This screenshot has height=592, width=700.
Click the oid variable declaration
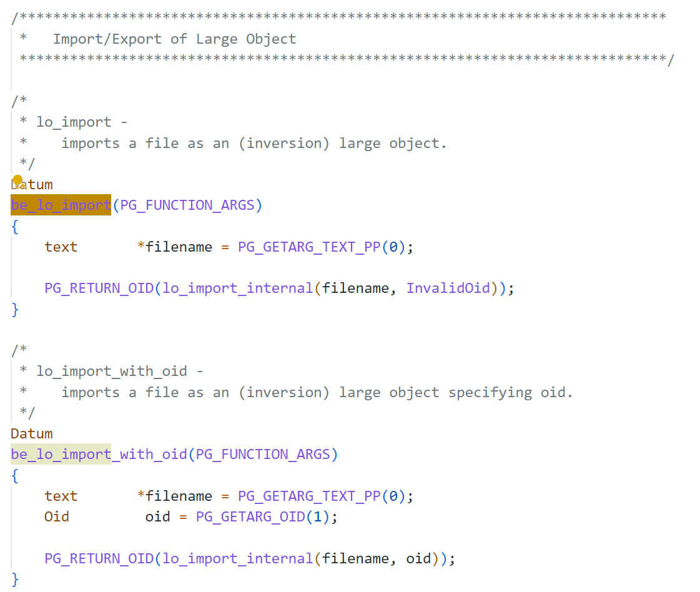157,516
